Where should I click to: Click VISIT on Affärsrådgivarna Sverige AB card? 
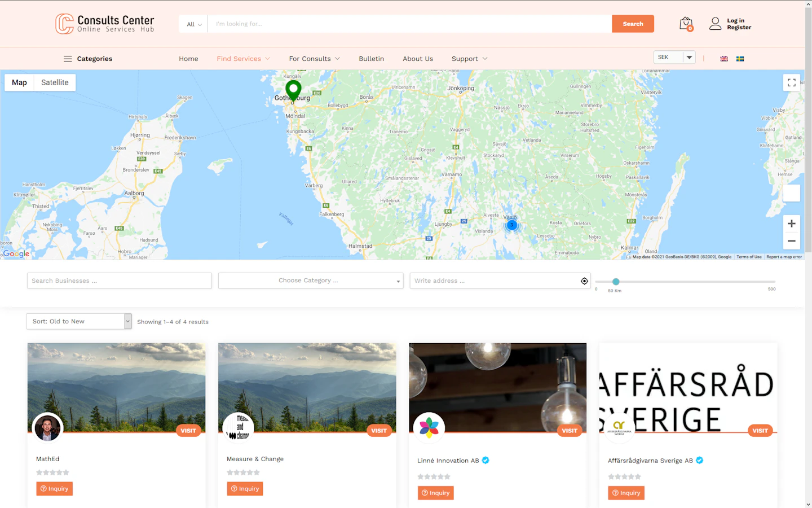point(760,431)
